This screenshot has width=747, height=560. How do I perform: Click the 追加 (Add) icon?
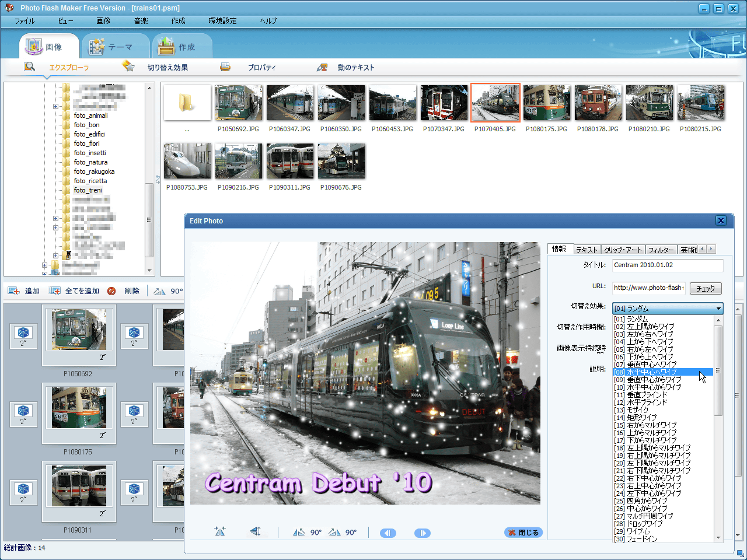13,290
